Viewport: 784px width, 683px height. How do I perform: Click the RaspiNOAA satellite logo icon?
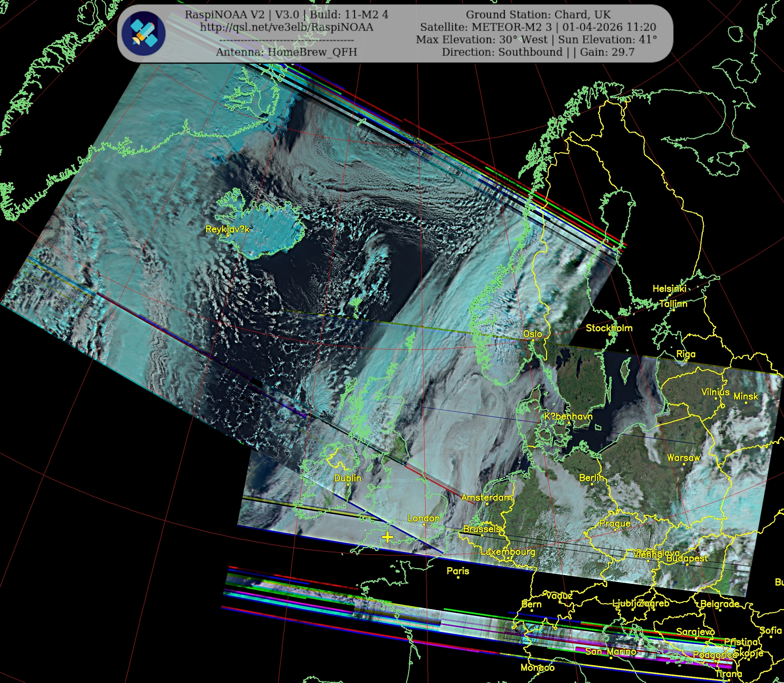[143, 33]
